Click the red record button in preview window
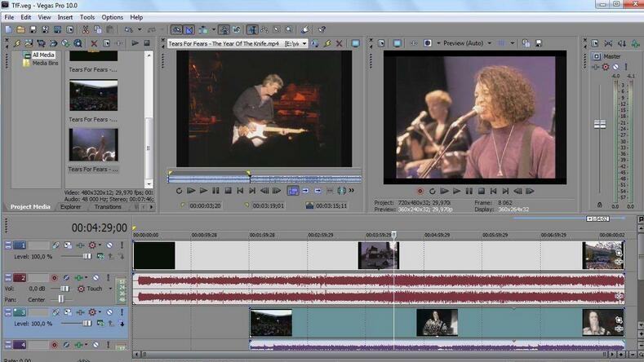Image resolution: width=644 pixels, height=362 pixels. [x=420, y=191]
